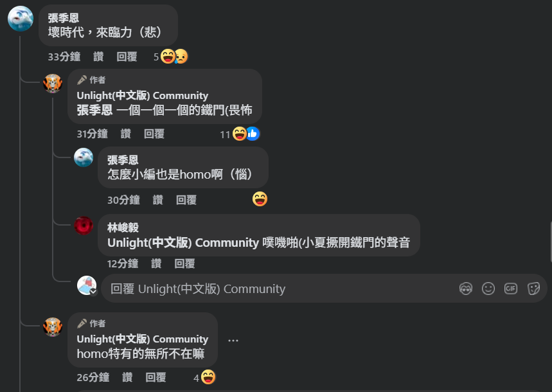The width and height of the screenshot is (552, 392).
Task: Switch identity using the reply box avatar arrow
Action: tap(93, 292)
